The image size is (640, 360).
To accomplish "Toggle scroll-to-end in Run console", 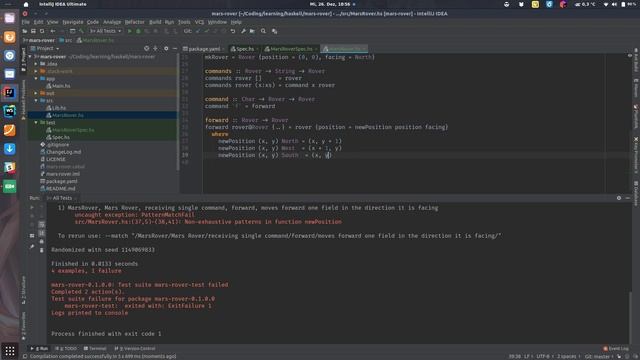I will pos(41,233).
